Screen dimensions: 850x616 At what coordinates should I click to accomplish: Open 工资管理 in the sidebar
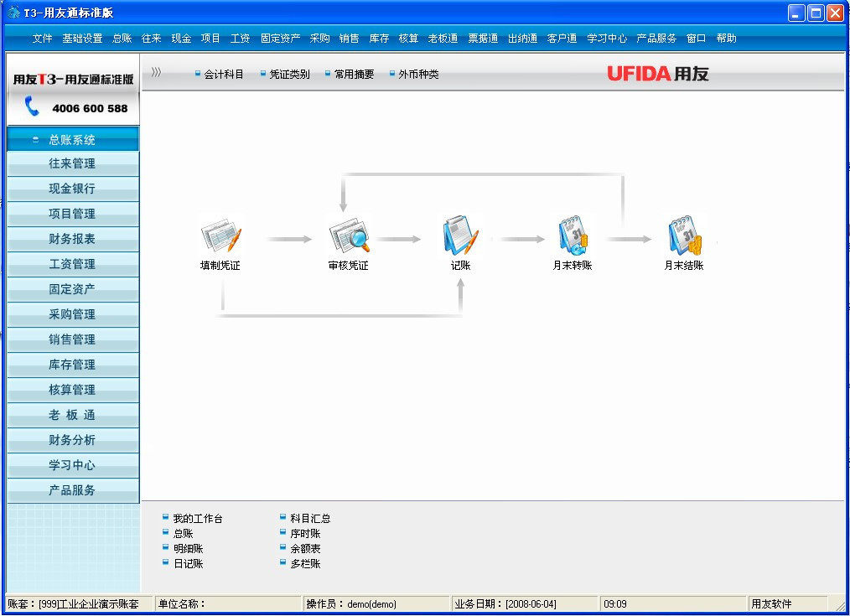(x=73, y=264)
